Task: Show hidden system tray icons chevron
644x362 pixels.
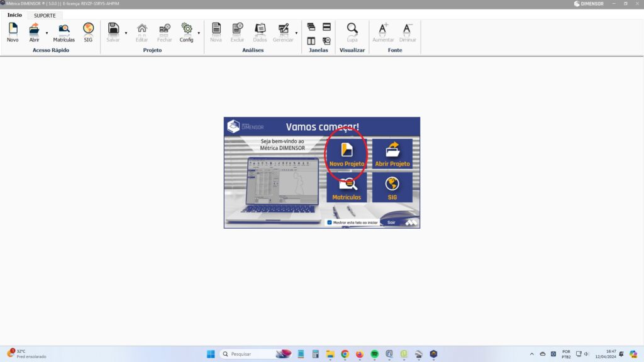Action: click(532, 354)
